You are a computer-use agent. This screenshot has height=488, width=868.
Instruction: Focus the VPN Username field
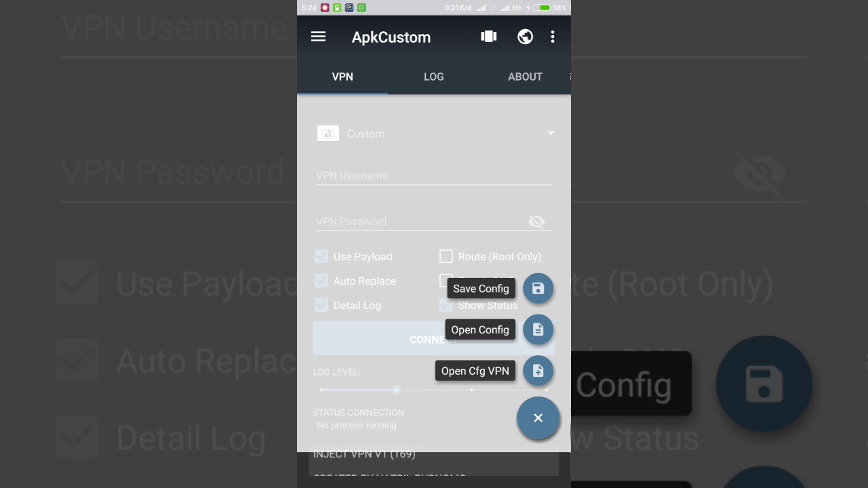click(x=434, y=176)
